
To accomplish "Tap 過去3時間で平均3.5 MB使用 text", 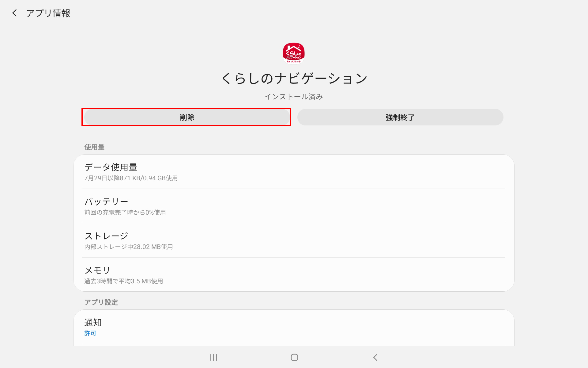I will coord(123,281).
